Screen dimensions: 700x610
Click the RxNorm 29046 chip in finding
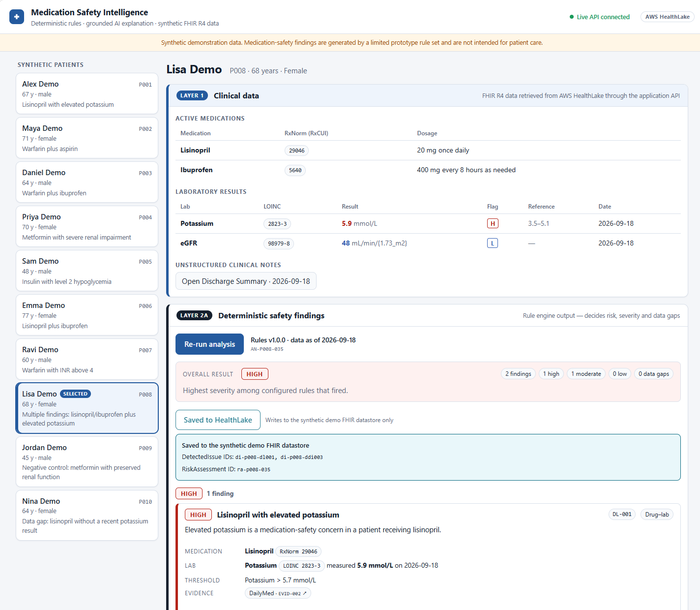pyautogui.click(x=298, y=551)
